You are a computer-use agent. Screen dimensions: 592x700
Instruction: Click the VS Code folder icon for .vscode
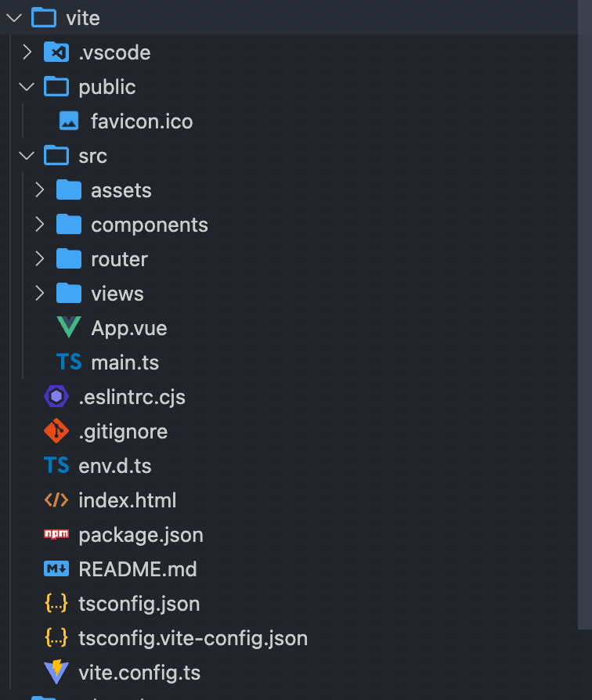56,52
